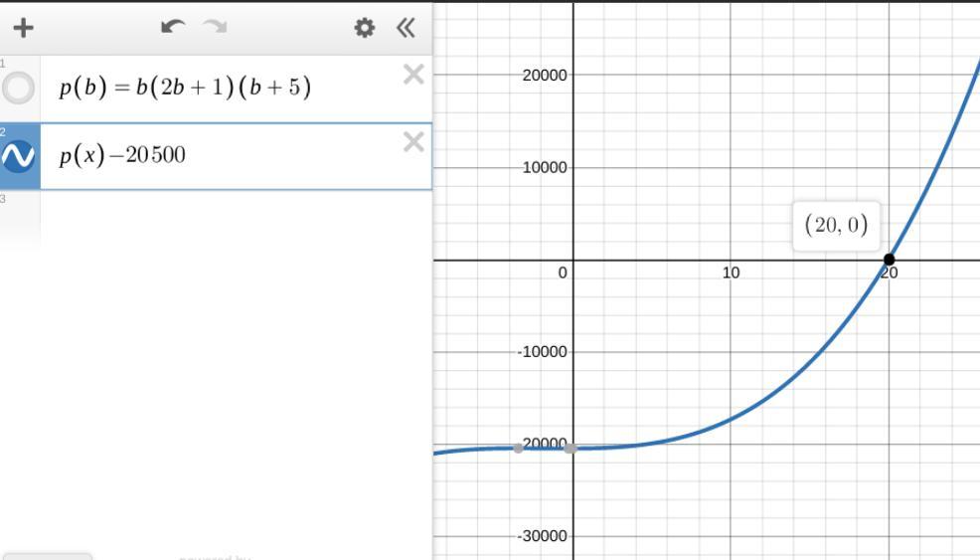Viewport: 980px width, 560px height.
Task: Open graph settings gear icon
Action: click(x=365, y=28)
